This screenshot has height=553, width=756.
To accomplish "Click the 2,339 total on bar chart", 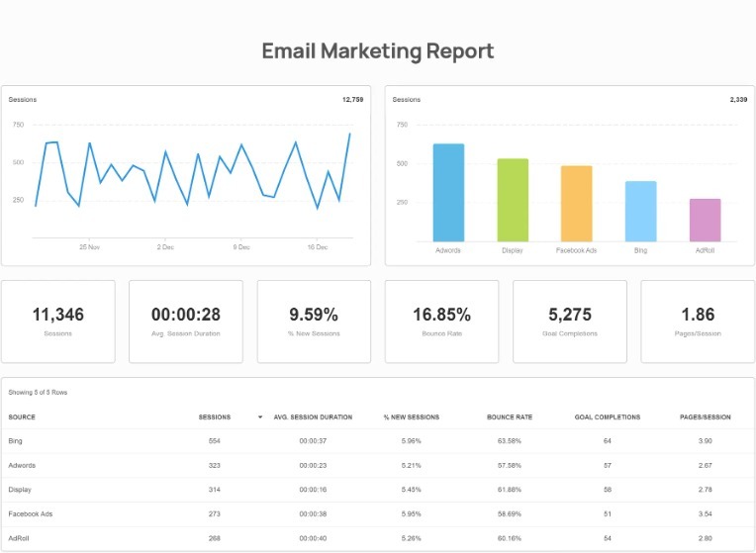I will pyautogui.click(x=738, y=100).
